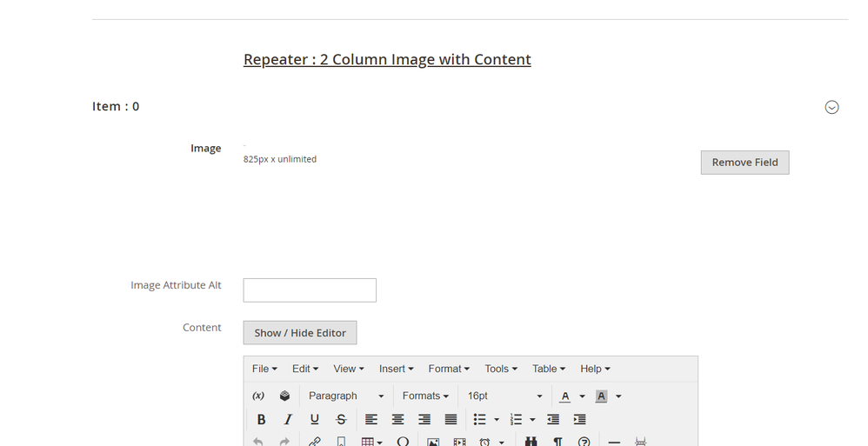The height and width of the screenshot is (446, 868).
Task: Open bullet list style arrow
Action: click(497, 419)
